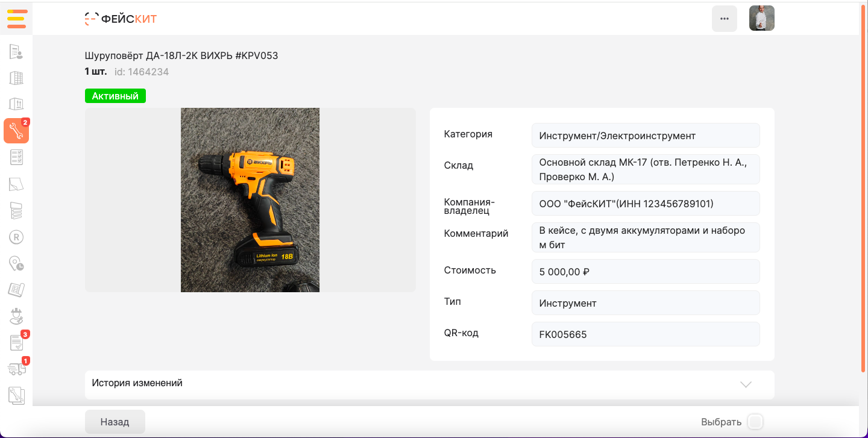Open the delivery truck icon with red badge

tap(16, 369)
